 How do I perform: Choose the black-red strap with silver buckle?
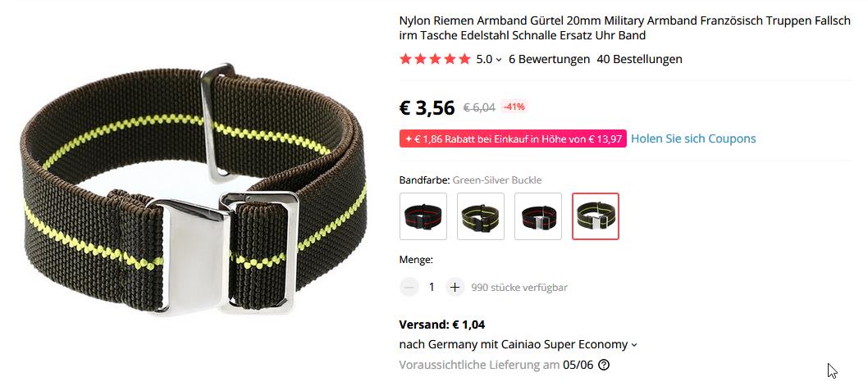pyautogui.click(x=538, y=216)
